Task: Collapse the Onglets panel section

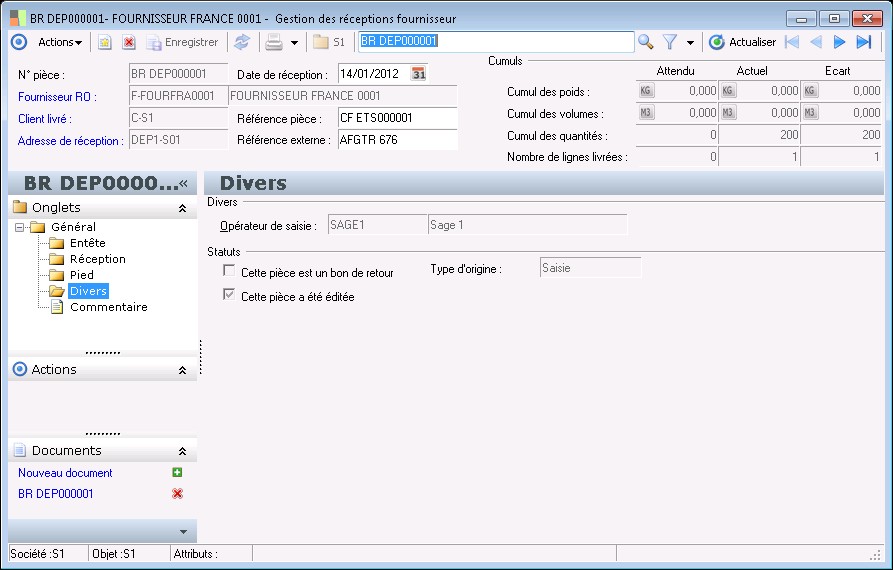Action: point(182,208)
